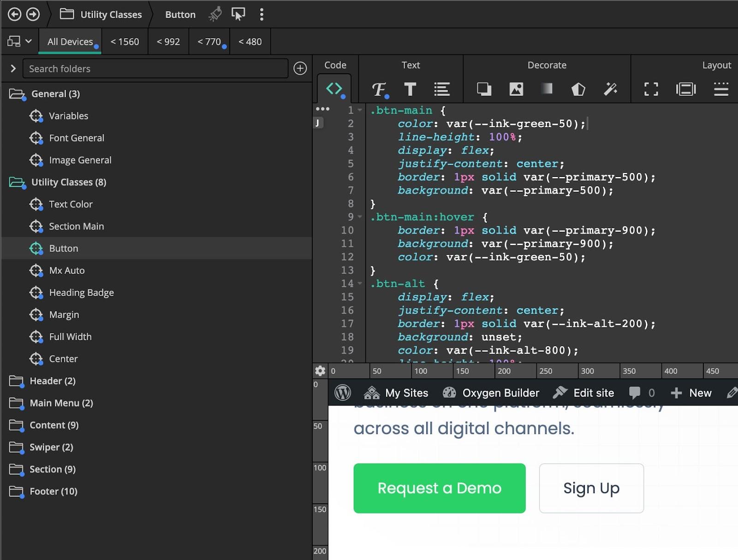Open the background image icon panel

(516, 89)
